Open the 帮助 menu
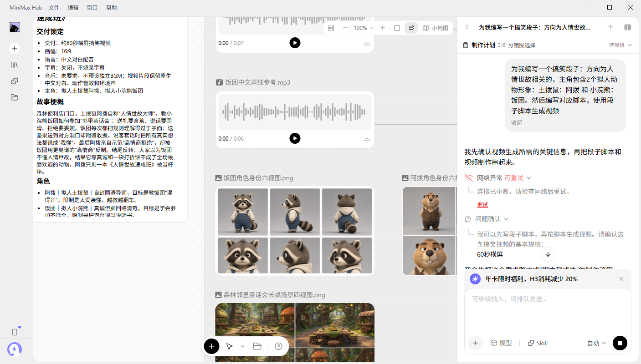This screenshot has width=641, height=364. pyautogui.click(x=111, y=7)
